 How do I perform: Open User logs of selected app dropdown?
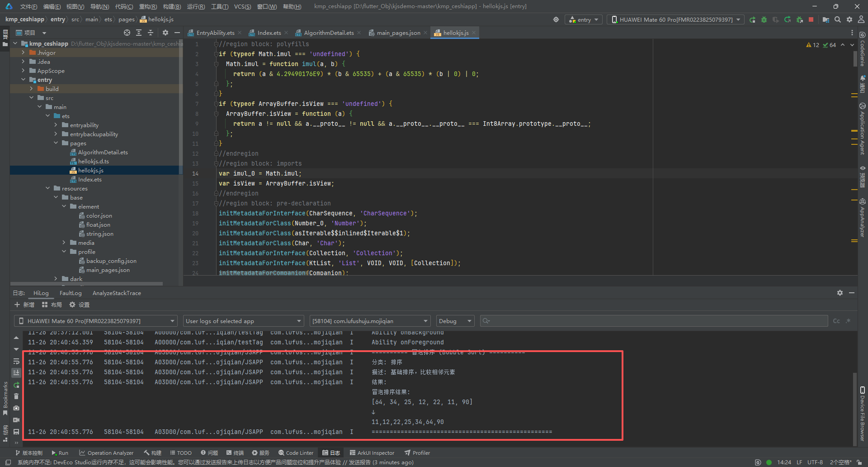click(x=243, y=321)
